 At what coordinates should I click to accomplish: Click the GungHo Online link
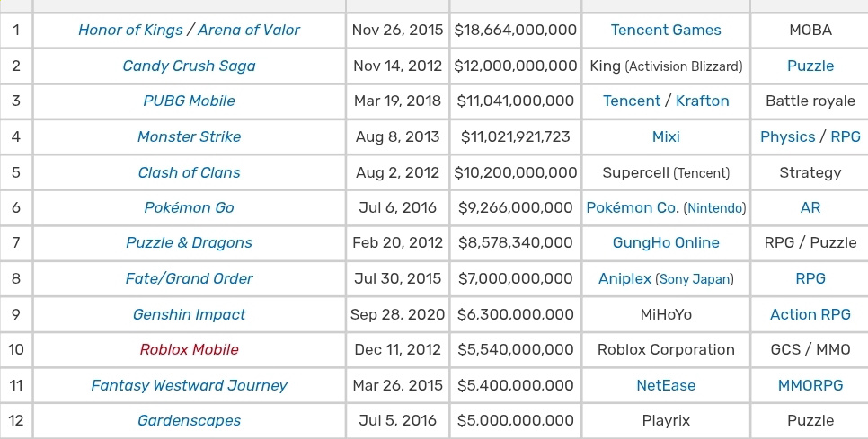point(666,242)
